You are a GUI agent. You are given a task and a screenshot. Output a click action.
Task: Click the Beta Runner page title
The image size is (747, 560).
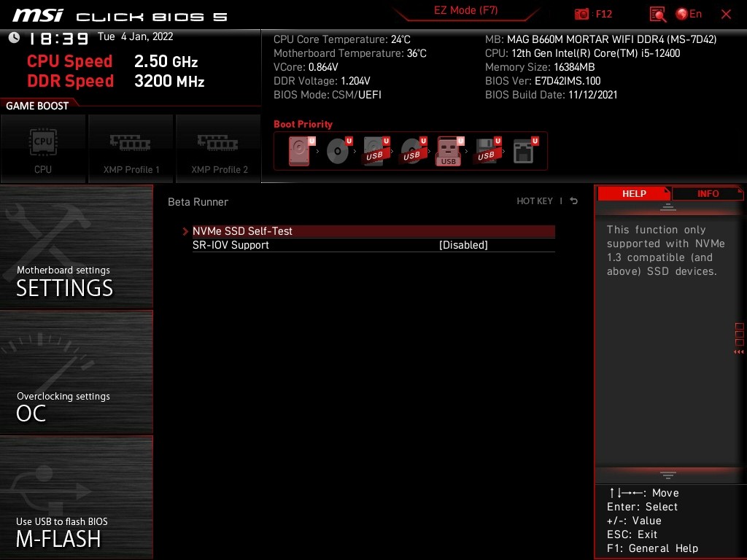coord(198,202)
